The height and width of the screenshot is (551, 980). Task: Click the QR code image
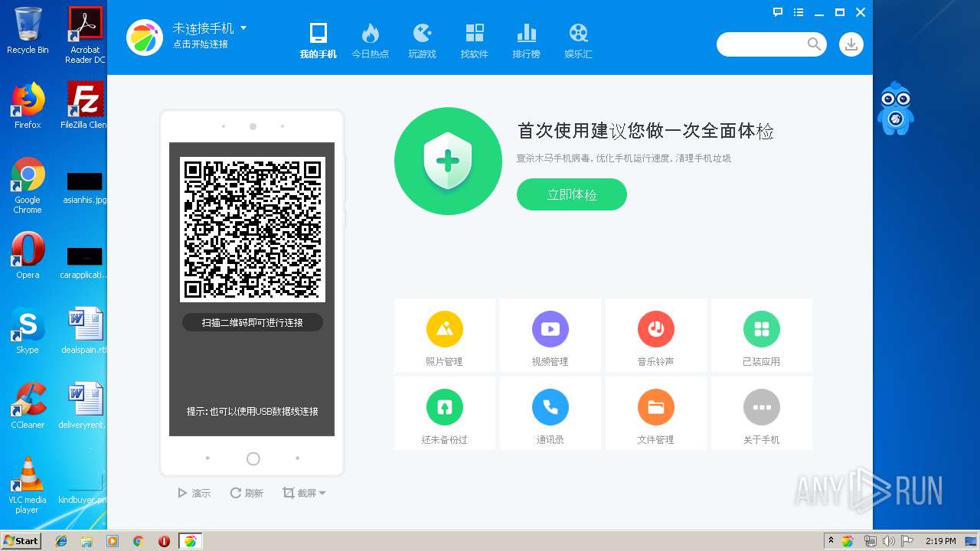(x=253, y=230)
